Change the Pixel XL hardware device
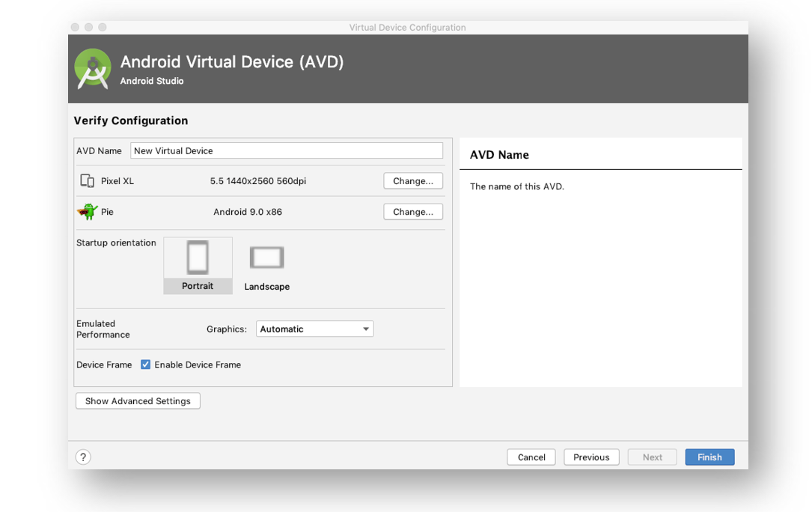Viewport: 812px width, 512px height. tap(413, 181)
